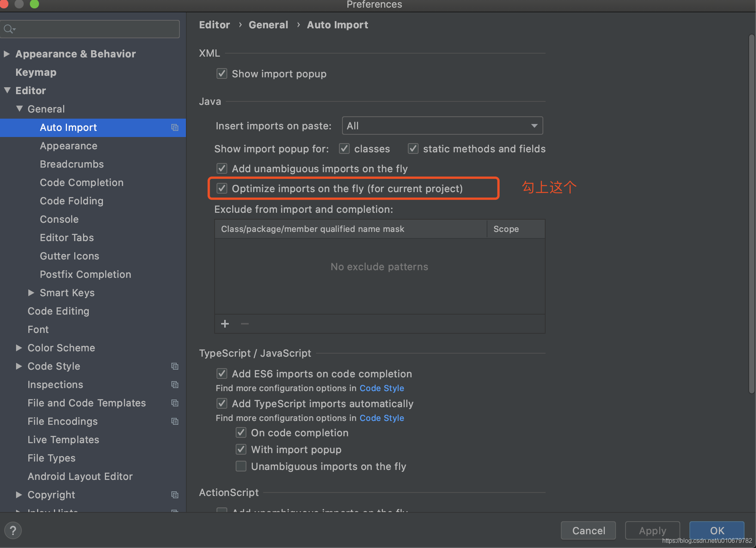Open Font settings

(38, 329)
